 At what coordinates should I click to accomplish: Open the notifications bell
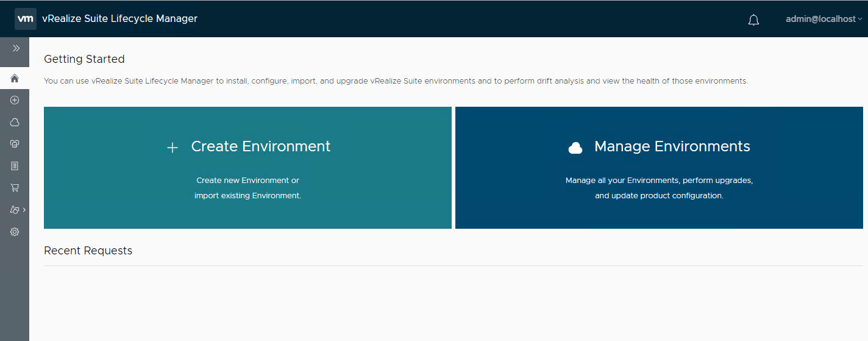click(753, 20)
